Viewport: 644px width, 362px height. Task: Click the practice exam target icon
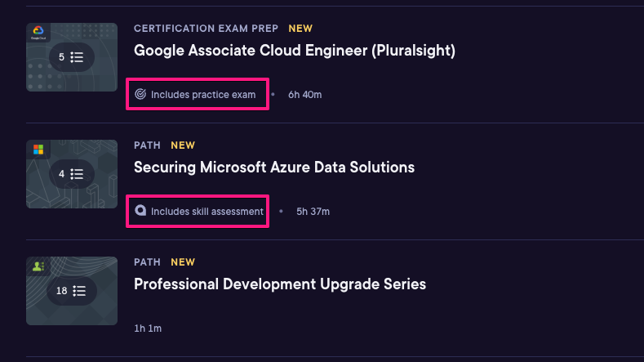pyautogui.click(x=140, y=95)
